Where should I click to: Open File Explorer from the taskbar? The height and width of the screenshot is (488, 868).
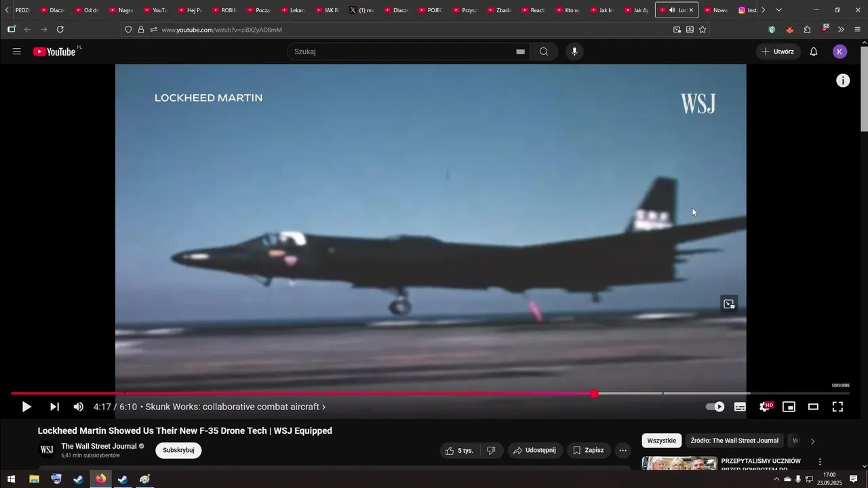[x=34, y=479]
